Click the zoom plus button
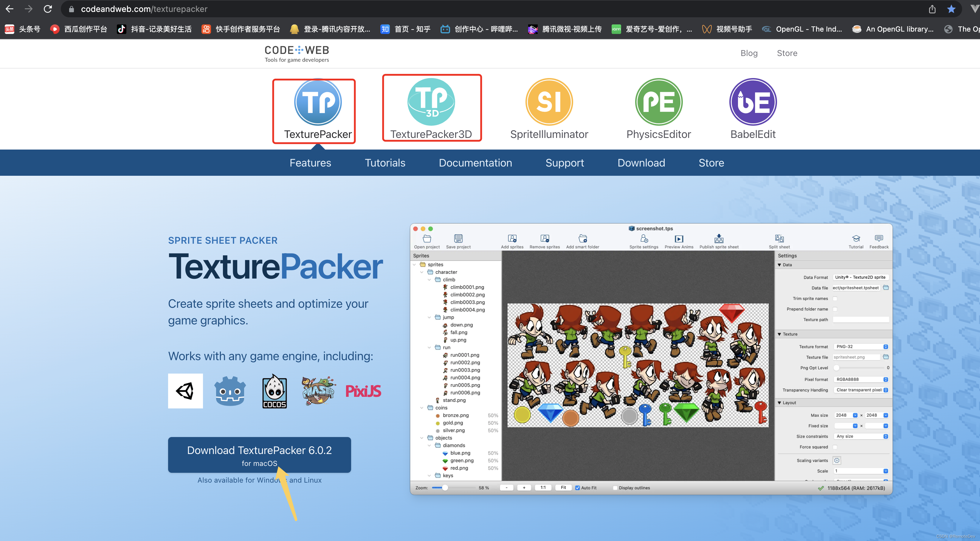The height and width of the screenshot is (541, 980). 524,488
